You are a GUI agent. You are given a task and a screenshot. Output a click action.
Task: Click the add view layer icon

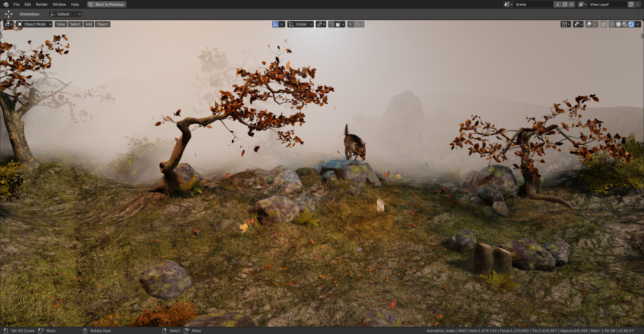(x=631, y=4)
